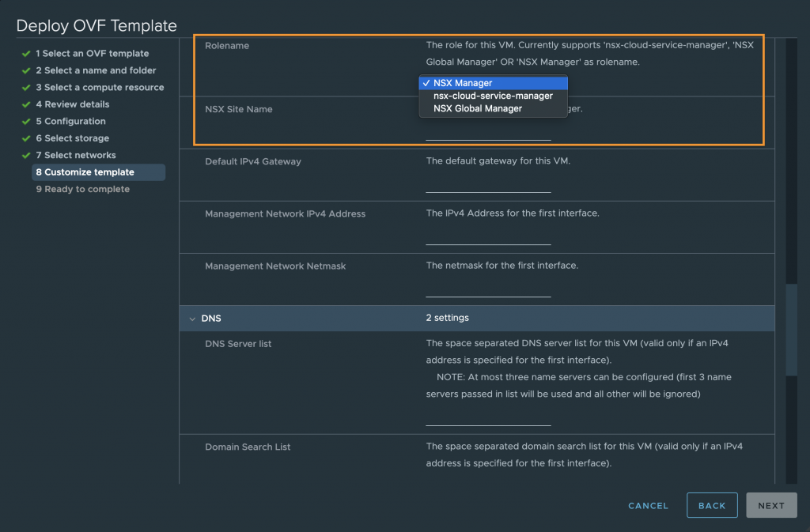Click the green checkmark beside Select an OVF template
This screenshot has height=532, width=810.
pyautogui.click(x=26, y=54)
